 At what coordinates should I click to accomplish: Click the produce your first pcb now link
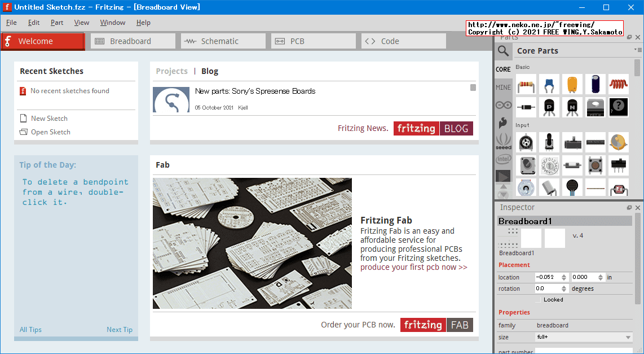(x=414, y=268)
